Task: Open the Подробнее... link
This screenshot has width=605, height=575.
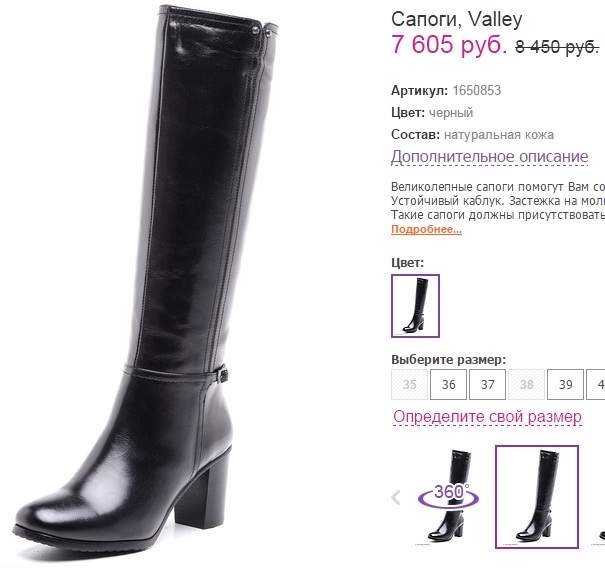Action: [426, 229]
